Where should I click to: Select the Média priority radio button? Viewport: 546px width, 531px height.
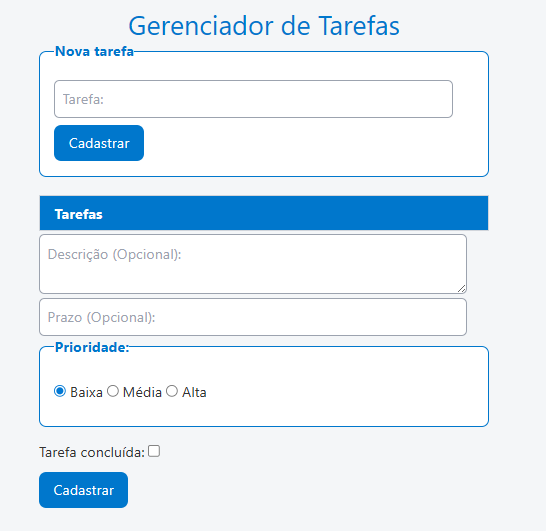[113, 391]
